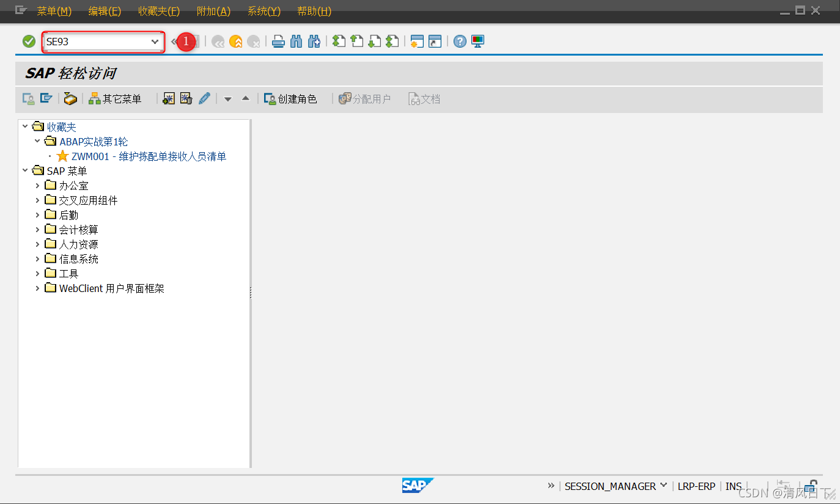Open SESSION_MANAGER status bar dropdown
Viewport: 840px width, 504px height.
[x=664, y=486]
